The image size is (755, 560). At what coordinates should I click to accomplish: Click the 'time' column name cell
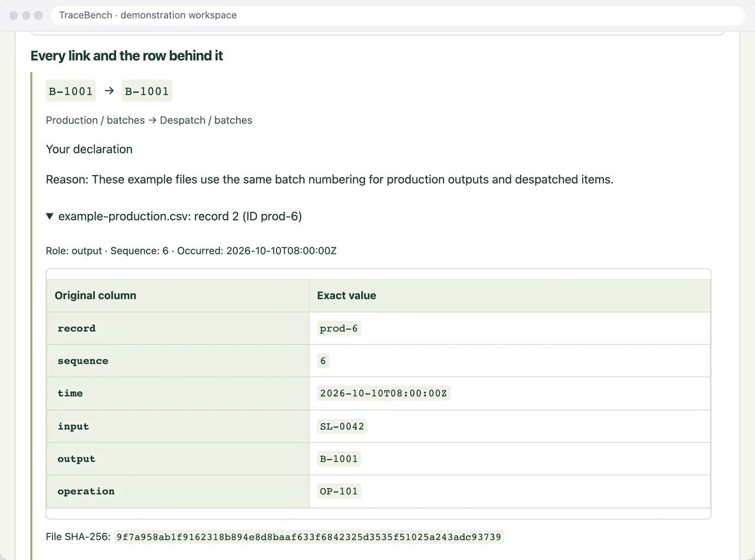coord(178,393)
